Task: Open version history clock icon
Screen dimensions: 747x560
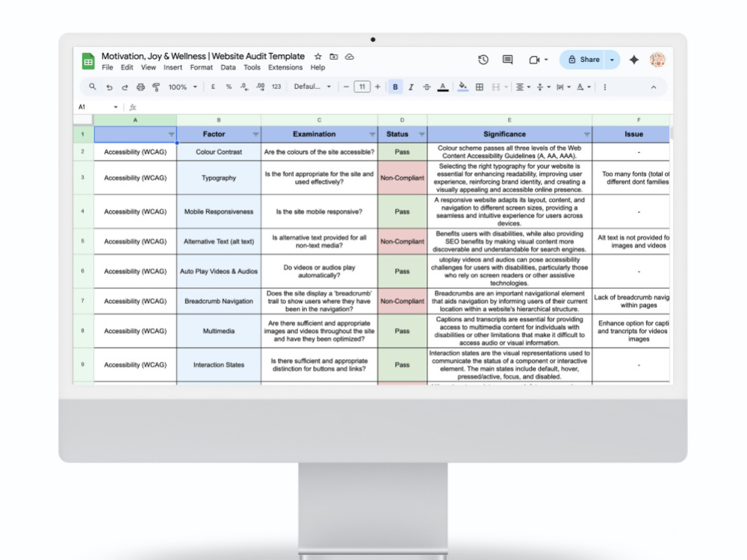Action: pyautogui.click(x=483, y=60)
